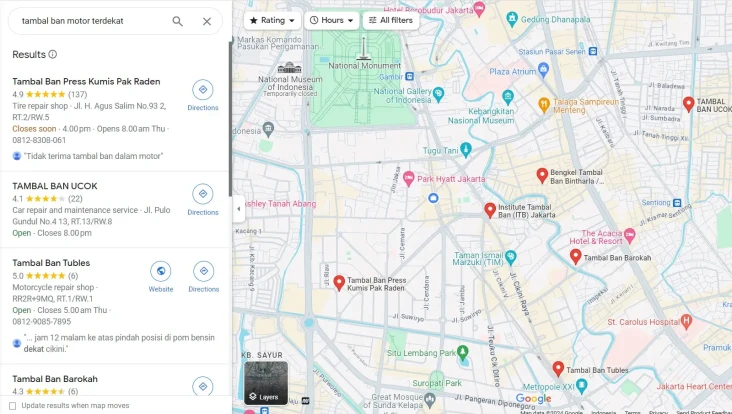Click St. Carolus Hospital marker
Viewport: 732px width, 414px height.
pos(686,321)
